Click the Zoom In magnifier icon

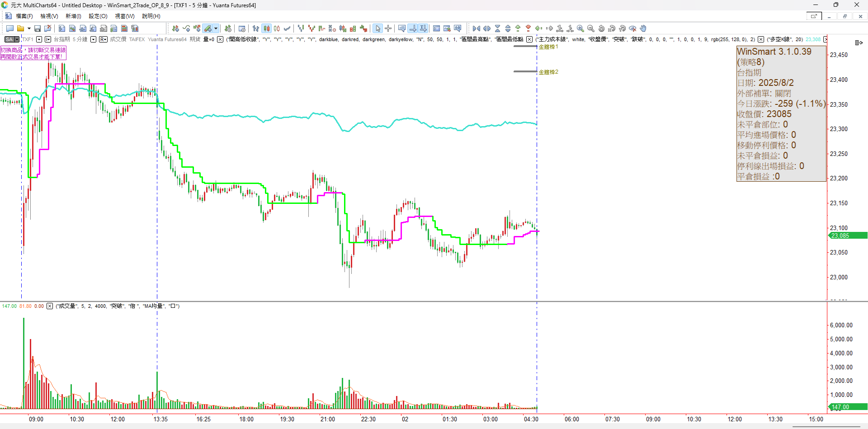click(x=580, y=28)
